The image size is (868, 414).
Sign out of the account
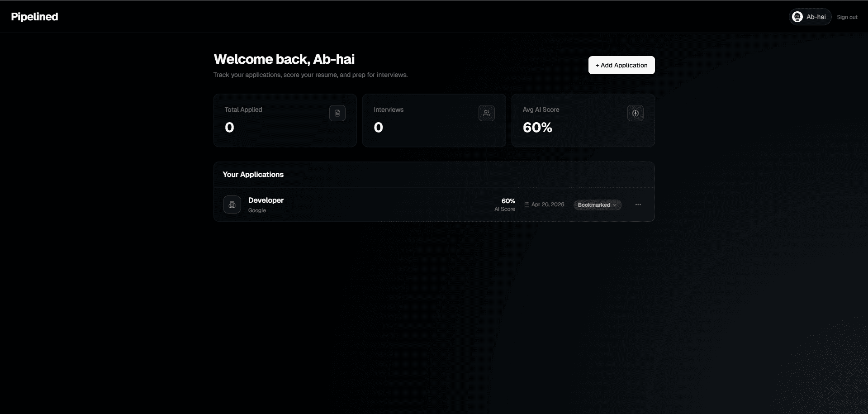(847, 17)
